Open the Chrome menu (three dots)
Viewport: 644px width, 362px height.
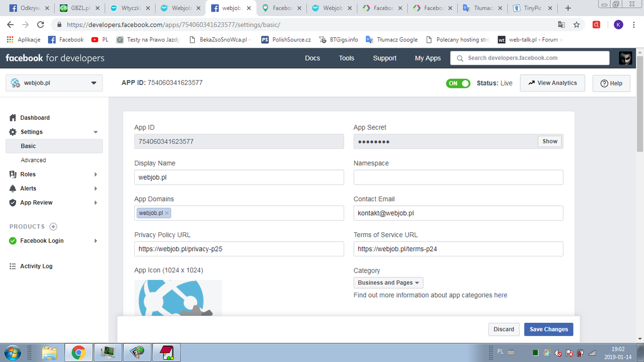634,25
